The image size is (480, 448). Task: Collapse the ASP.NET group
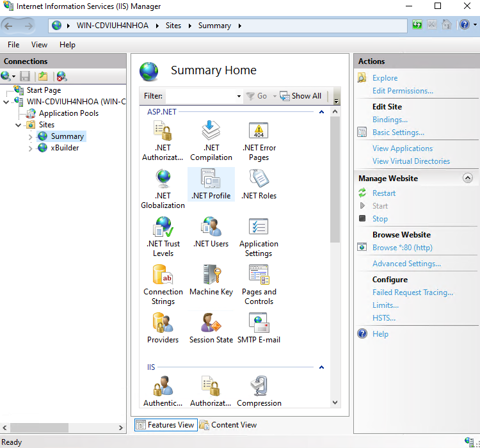pos(321,112)
